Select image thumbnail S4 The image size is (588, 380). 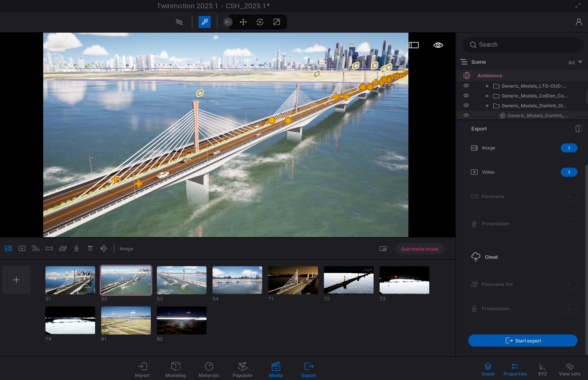point(238,280)
